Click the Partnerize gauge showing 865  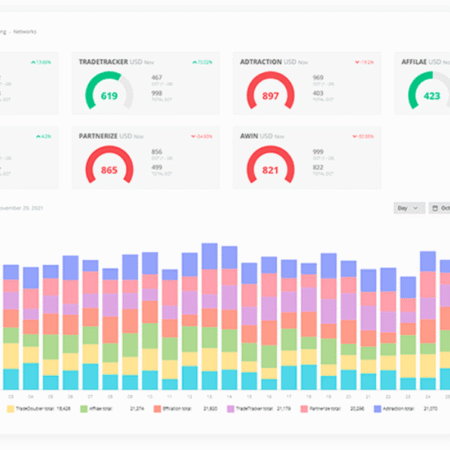pos(109,165)
